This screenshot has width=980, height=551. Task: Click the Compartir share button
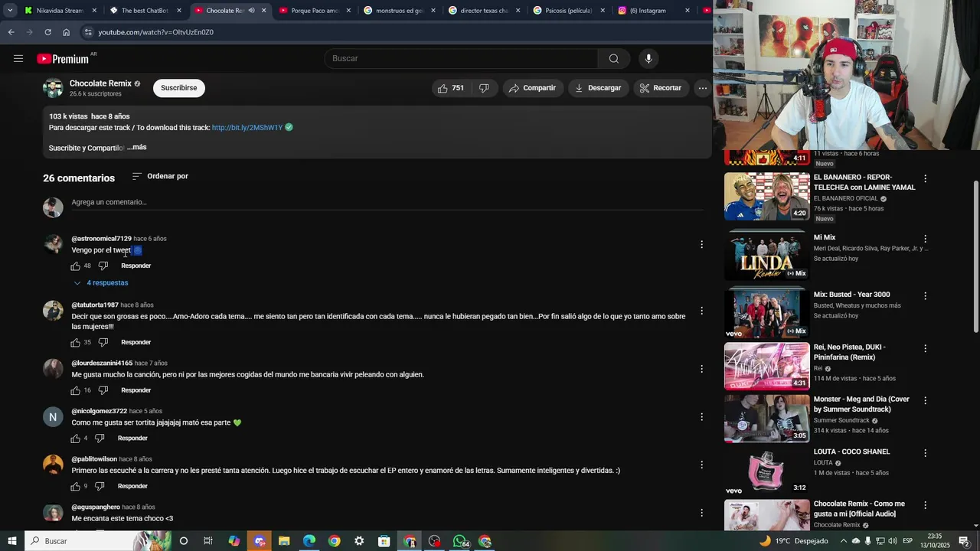(x=533, y=88)
